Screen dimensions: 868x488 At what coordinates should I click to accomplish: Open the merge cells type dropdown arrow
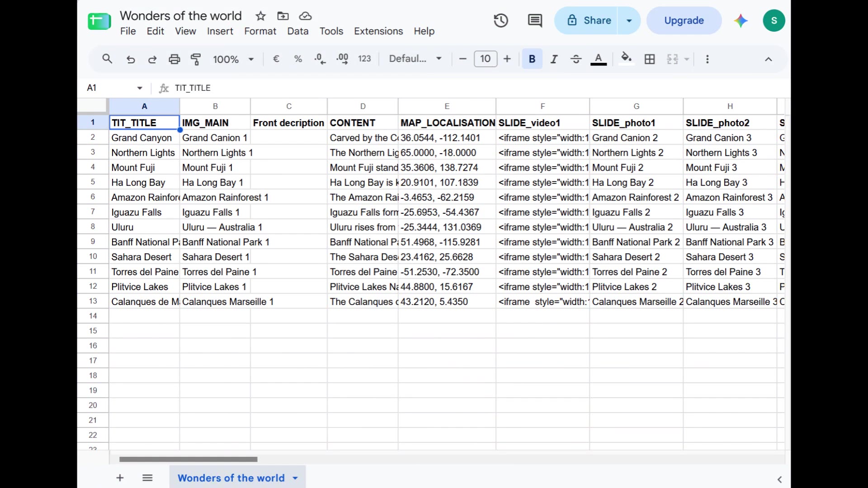click(x=687, y=59)
